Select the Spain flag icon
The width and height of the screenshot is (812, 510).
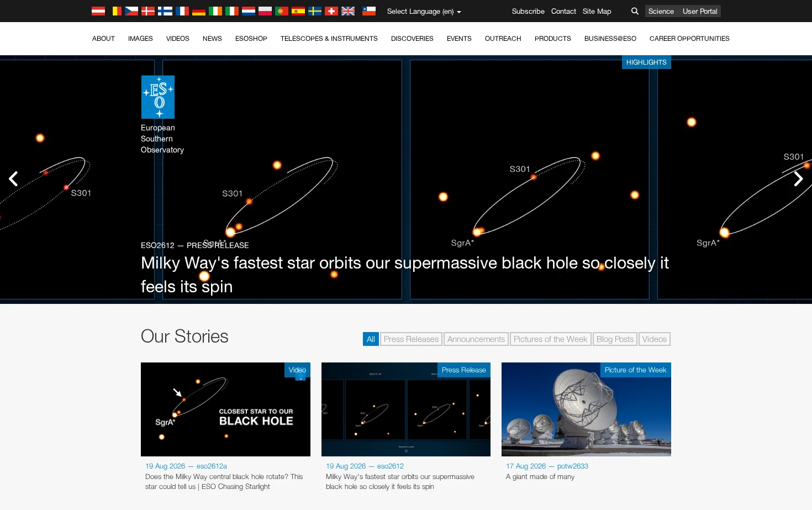point(298,11)
